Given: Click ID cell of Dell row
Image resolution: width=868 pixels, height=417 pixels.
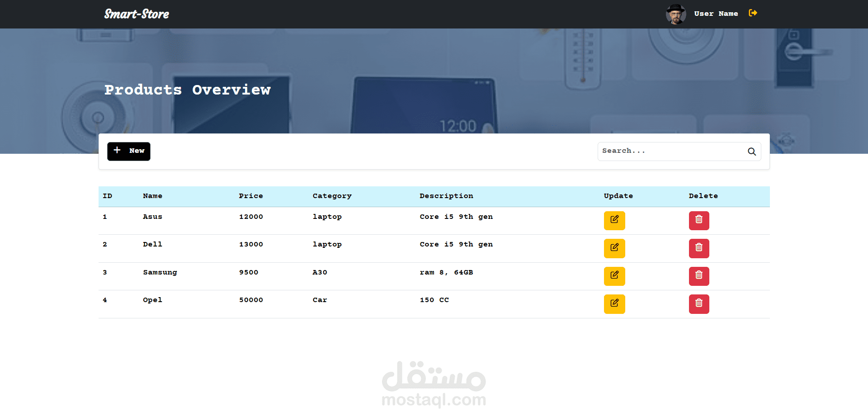Looking at the screenshot, I should (105, 244).
